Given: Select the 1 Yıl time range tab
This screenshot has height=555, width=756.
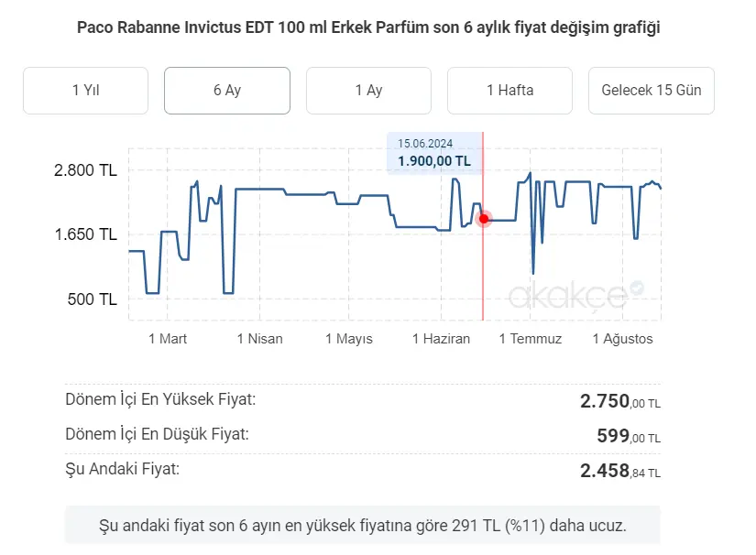Looking at the screenshot, I should 86,91.
